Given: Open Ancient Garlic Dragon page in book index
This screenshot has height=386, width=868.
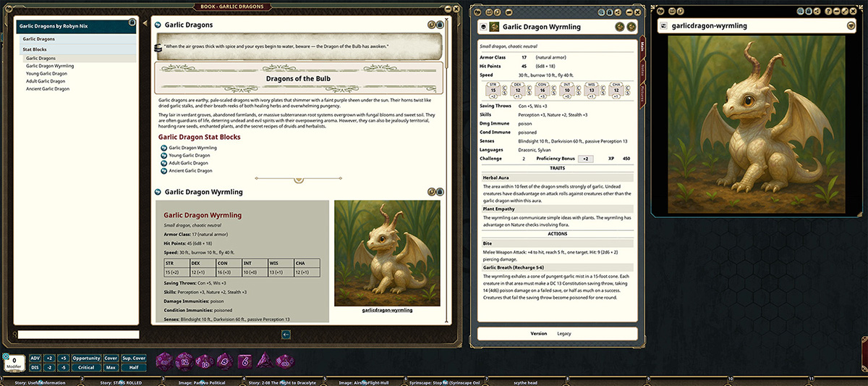Looking at the screenshot, I should point(48,89).
